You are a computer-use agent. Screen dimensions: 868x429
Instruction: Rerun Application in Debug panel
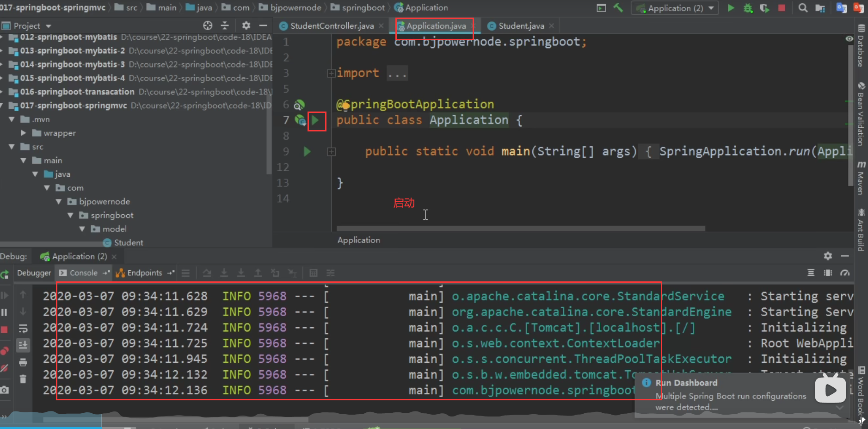5,274
